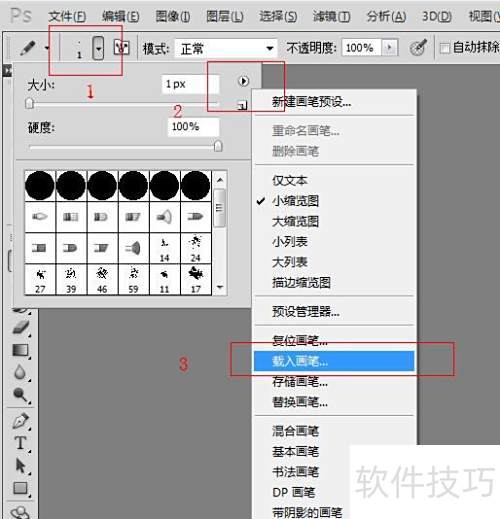Select the Path Selection arrow tool
The height and width of the screenshot is (519, 500).
click(x=21, y=466)
